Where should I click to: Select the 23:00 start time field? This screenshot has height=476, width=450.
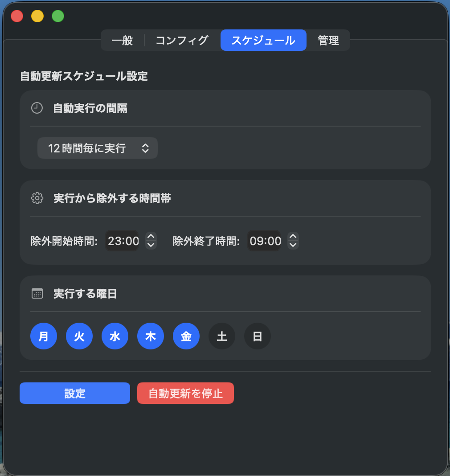click(122, 241)
